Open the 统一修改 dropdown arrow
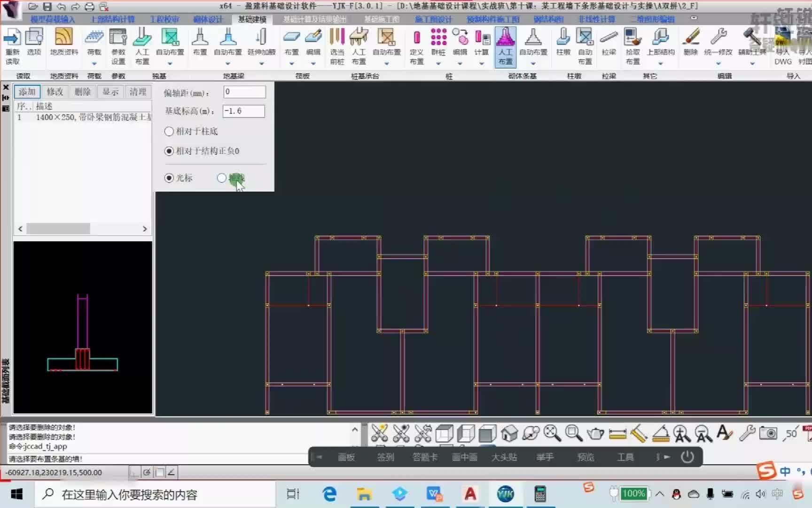Viewport: 812px width, 508px height. click(718, 63)
